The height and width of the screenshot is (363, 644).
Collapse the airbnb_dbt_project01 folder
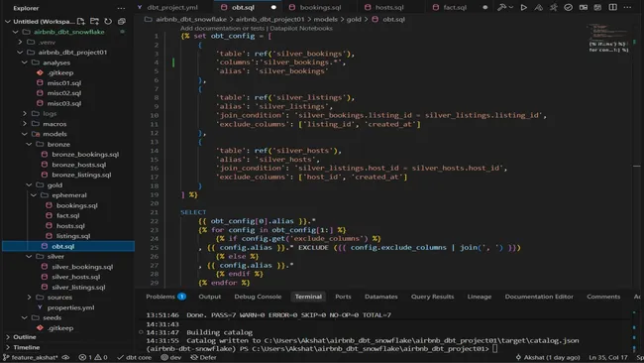(x=20, y=53)
